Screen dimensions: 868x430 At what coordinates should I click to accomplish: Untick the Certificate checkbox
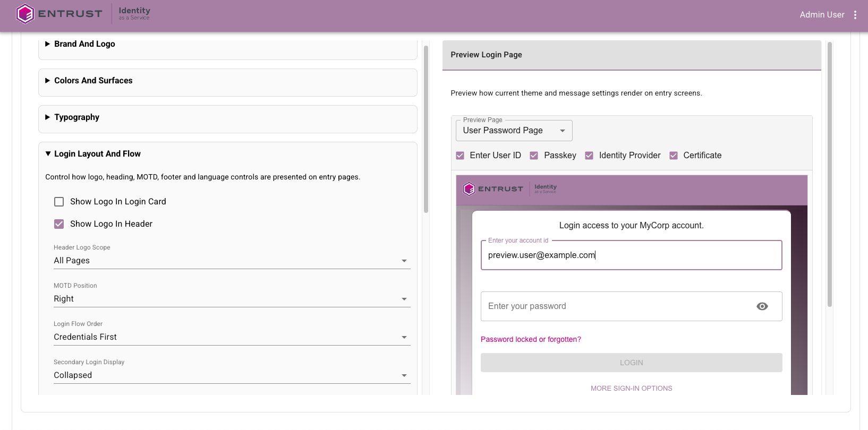tap(674, 156)
